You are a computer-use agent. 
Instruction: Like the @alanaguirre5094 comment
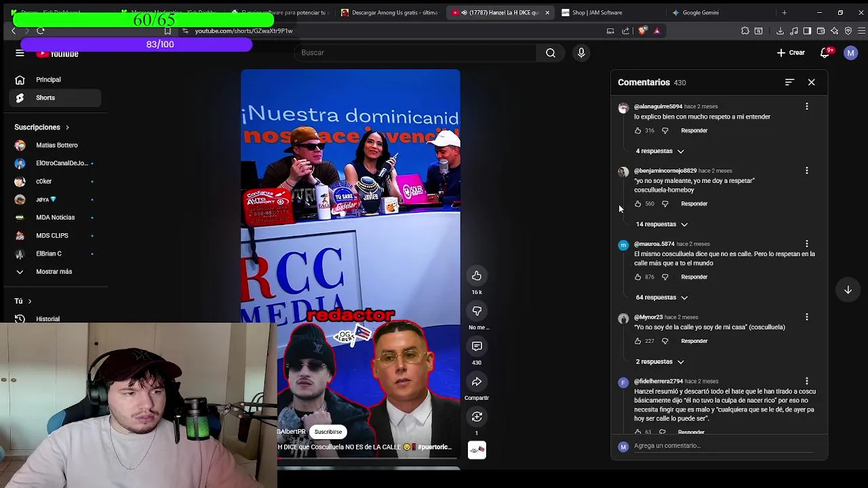tap(637, 131)
